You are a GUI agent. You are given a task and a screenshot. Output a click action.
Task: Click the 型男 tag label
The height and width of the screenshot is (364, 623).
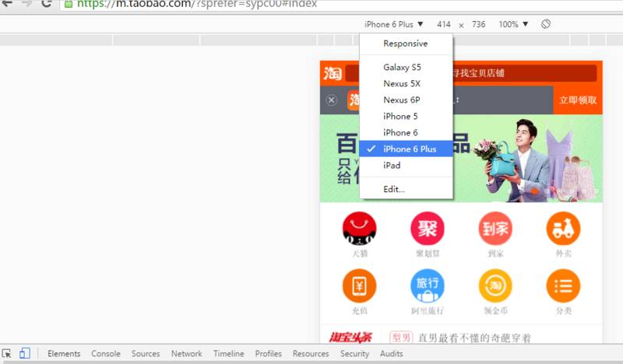(x=401, y=338)
